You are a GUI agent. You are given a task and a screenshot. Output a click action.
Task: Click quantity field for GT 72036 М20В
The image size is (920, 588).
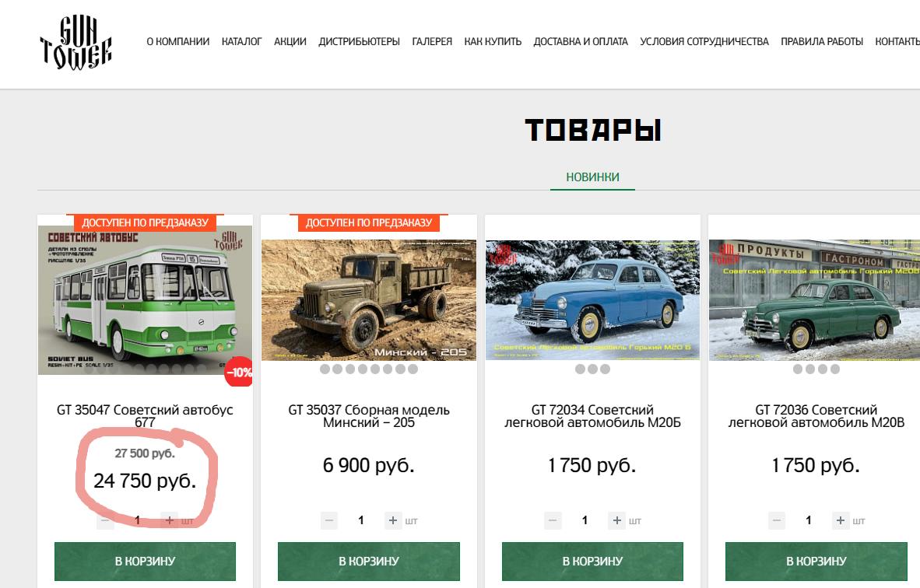click(x=809, y=520)
